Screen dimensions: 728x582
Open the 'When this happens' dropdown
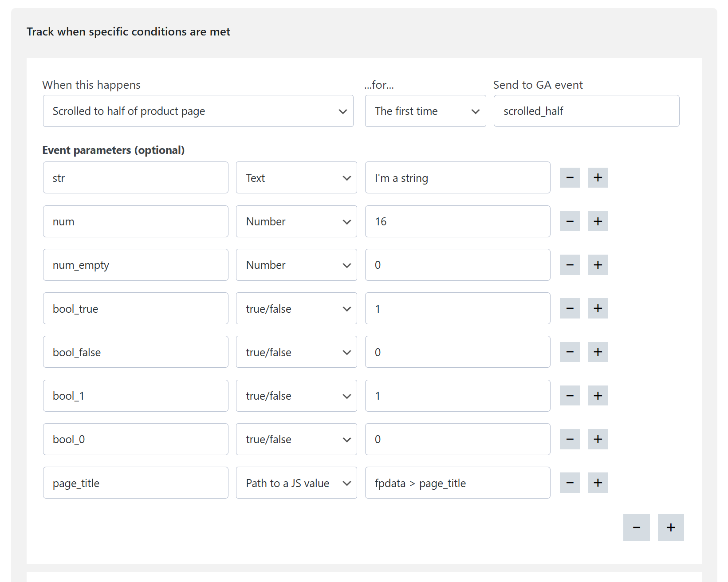tap(198, 111)
